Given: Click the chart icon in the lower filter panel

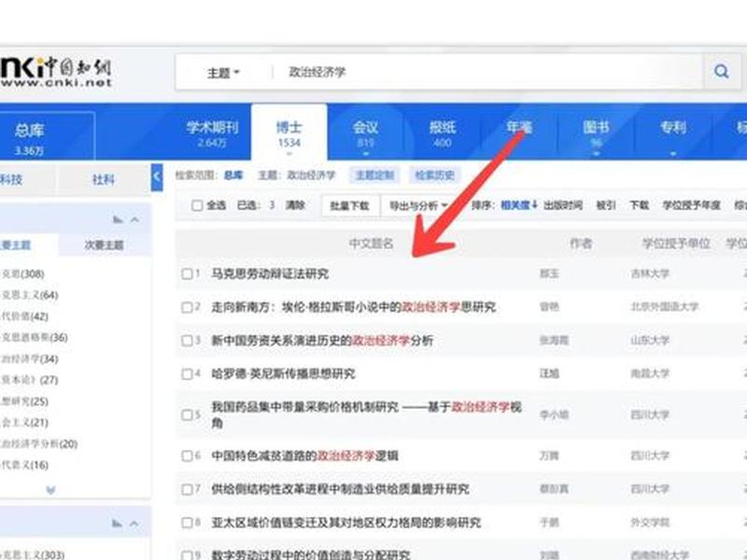Looking at the screenshot, I should pyautogui.click(x=118, y=524).
